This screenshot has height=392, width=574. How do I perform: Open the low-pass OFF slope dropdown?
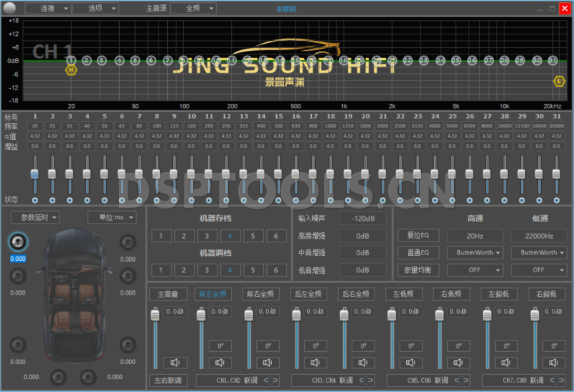539,270
